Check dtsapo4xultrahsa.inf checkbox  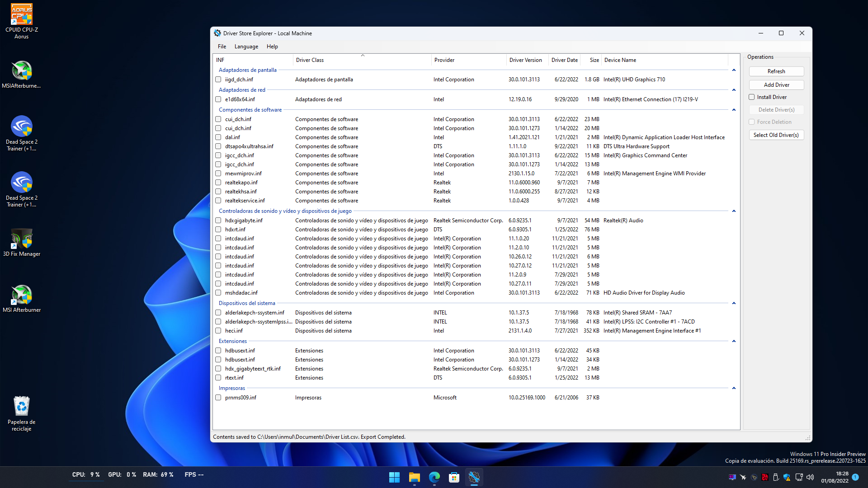pos(218,146)
